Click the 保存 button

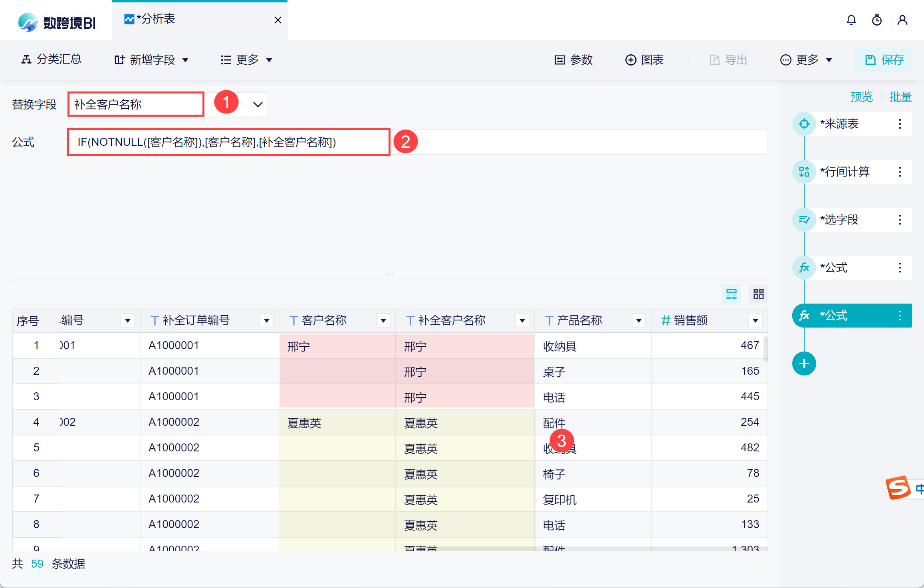point(884,60)
